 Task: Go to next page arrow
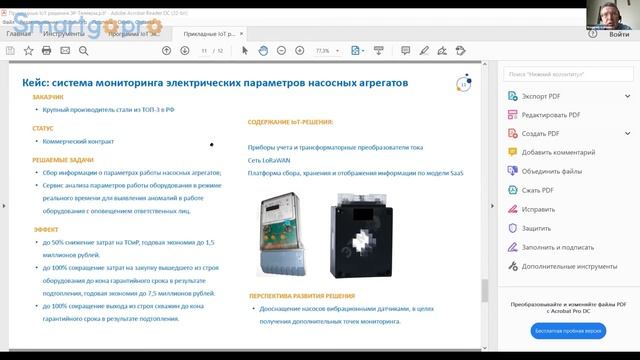click(184, 51)
